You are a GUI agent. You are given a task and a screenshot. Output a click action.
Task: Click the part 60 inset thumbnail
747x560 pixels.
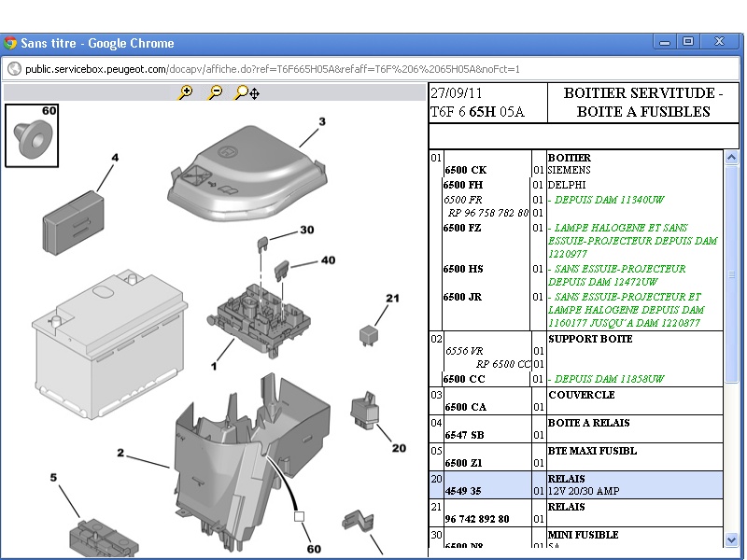32,135
